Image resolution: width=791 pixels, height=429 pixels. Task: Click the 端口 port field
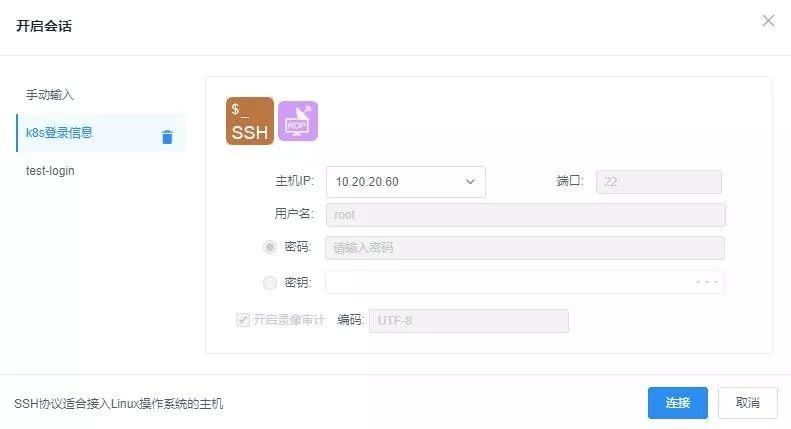658,182
